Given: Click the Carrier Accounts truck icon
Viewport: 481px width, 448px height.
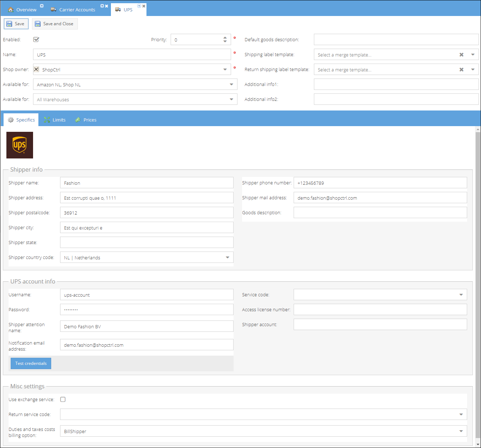Looking at the screenshot, I should click(x=54, y=10).
